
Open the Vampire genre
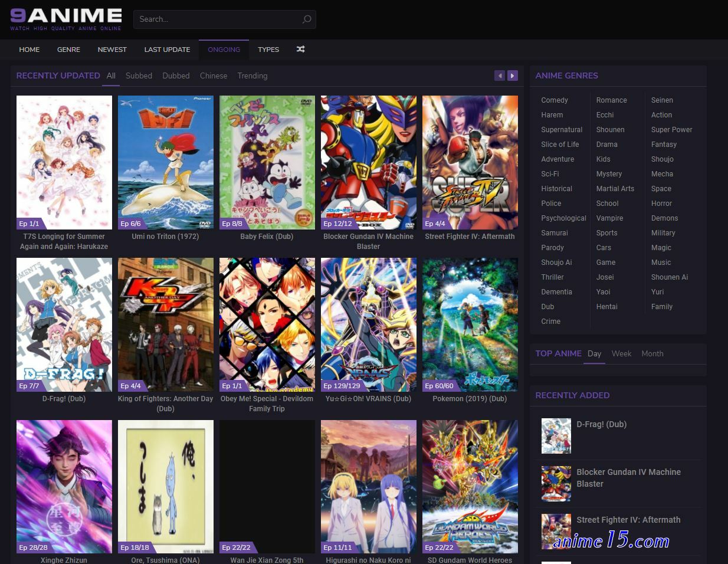click(609, 218)
